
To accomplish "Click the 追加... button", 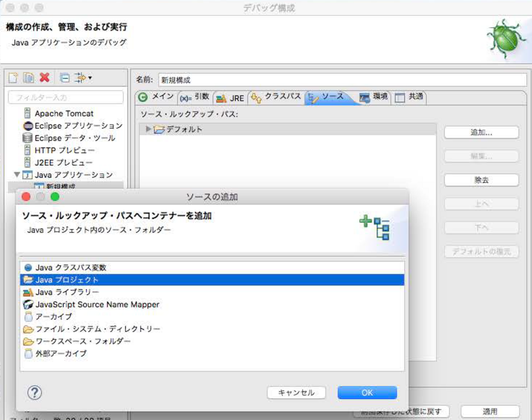I will pos(481,133).
